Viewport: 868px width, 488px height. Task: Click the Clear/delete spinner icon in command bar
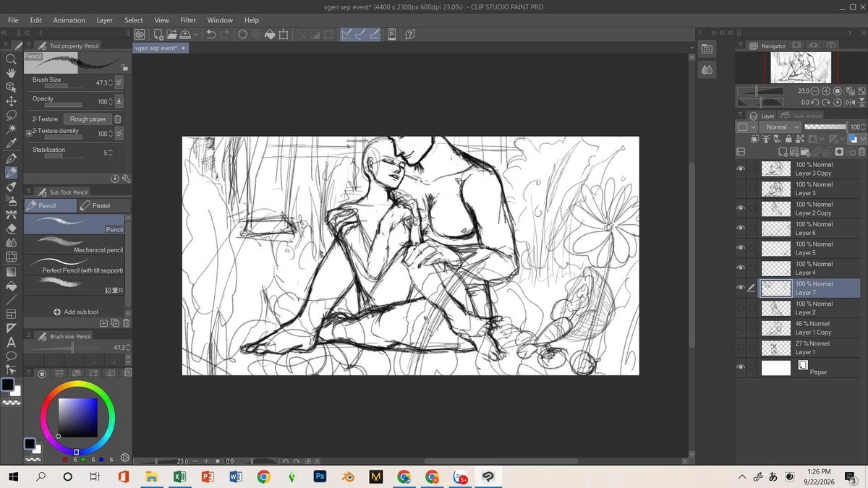click(242, 34)
